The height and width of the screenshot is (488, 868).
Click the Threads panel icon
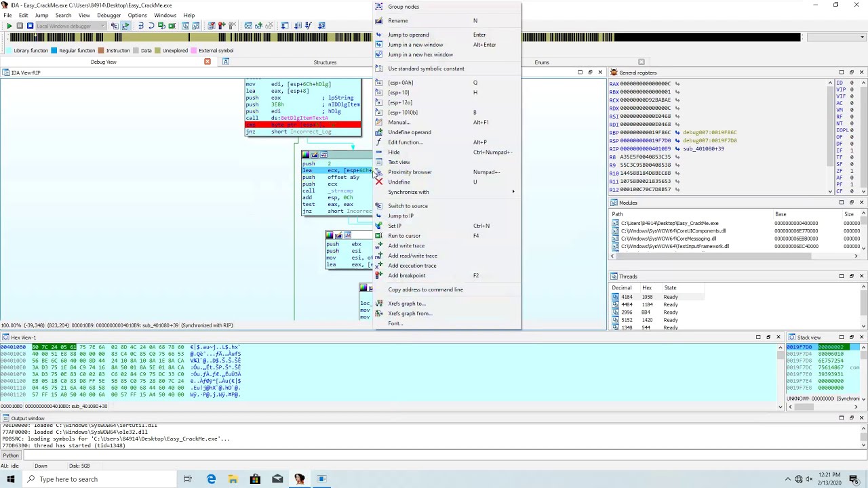[x=614, y=277]
